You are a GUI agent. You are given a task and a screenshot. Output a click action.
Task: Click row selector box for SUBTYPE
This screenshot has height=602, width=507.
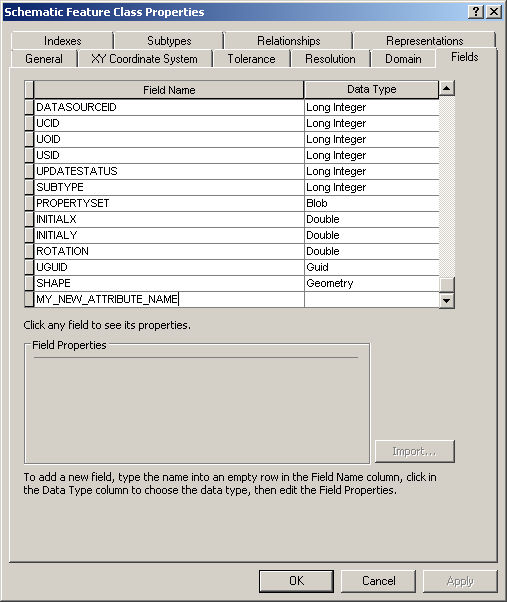(x=29, y=187)
